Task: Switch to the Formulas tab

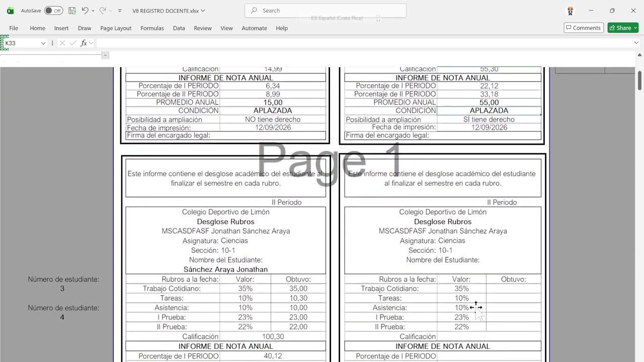Action: tap(152, 28)
